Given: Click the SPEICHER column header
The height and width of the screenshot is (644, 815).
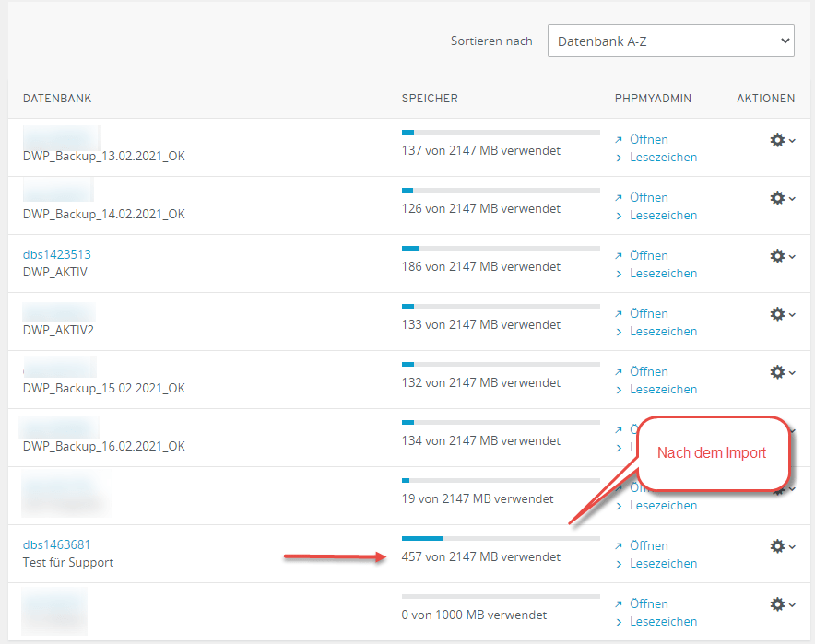Looking at the screenshot, I should click(430, 99).
